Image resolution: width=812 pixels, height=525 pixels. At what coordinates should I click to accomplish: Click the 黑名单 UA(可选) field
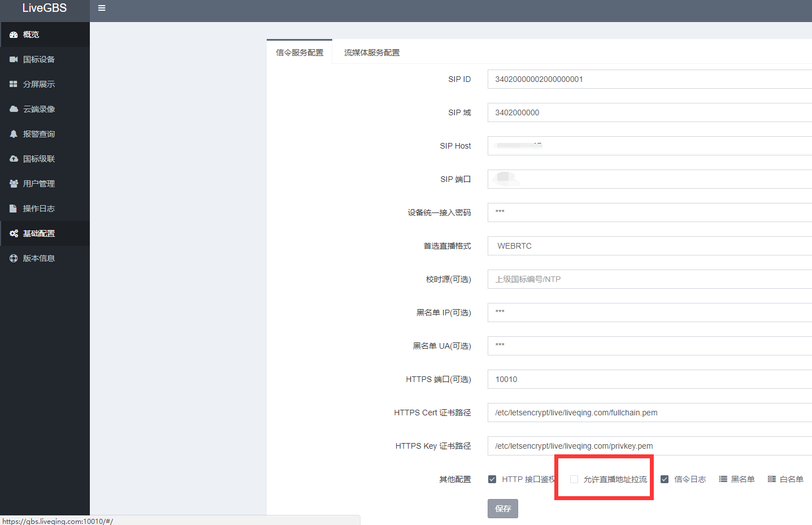650,346
